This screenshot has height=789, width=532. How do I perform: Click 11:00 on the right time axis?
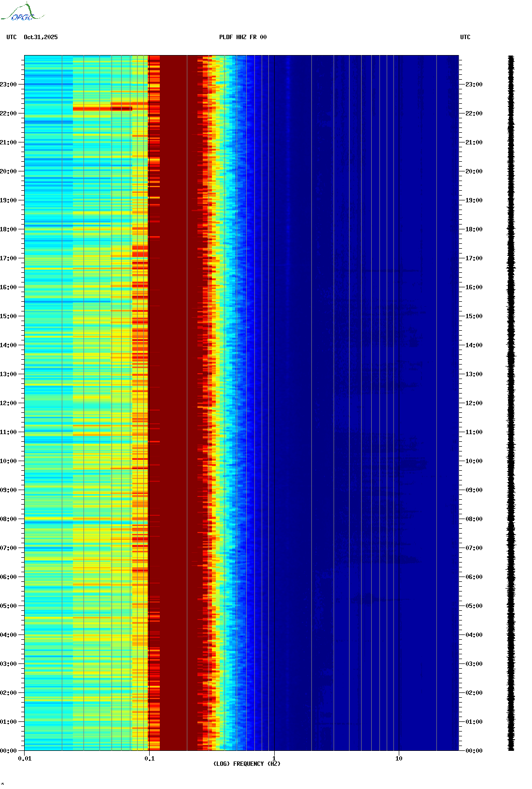tap(474, 432)
